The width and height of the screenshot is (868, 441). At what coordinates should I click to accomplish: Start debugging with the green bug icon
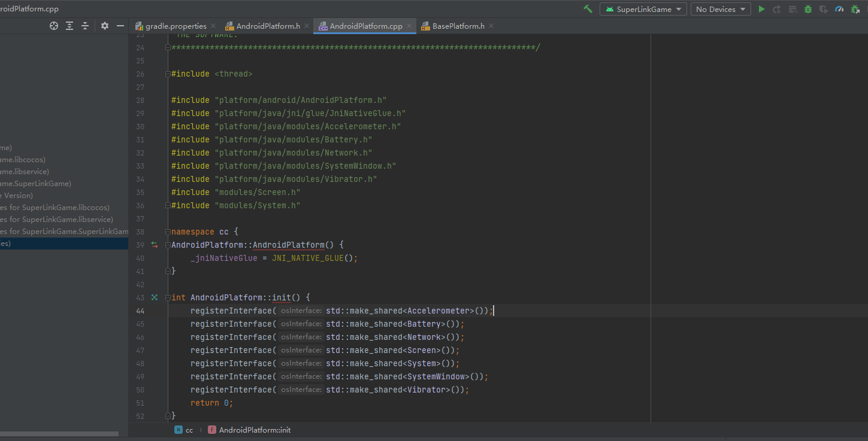(x=808, y=9)
